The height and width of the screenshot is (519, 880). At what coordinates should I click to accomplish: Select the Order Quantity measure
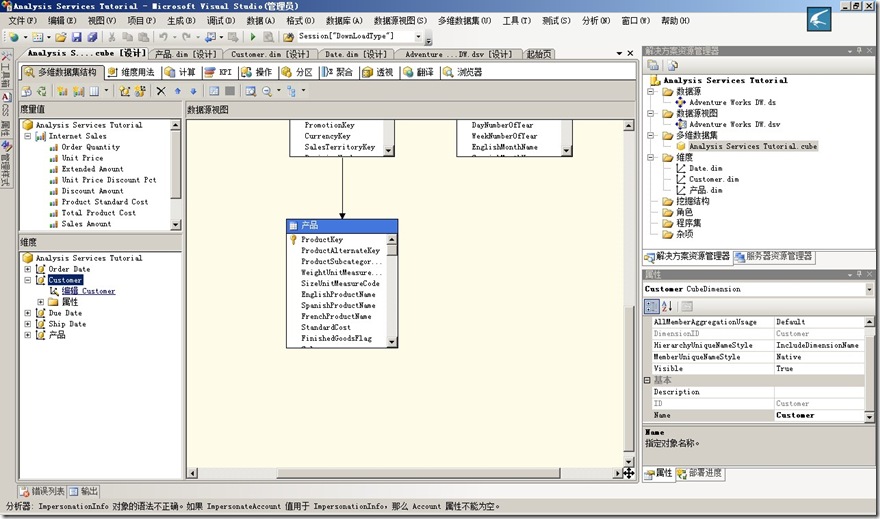[90, 147]
